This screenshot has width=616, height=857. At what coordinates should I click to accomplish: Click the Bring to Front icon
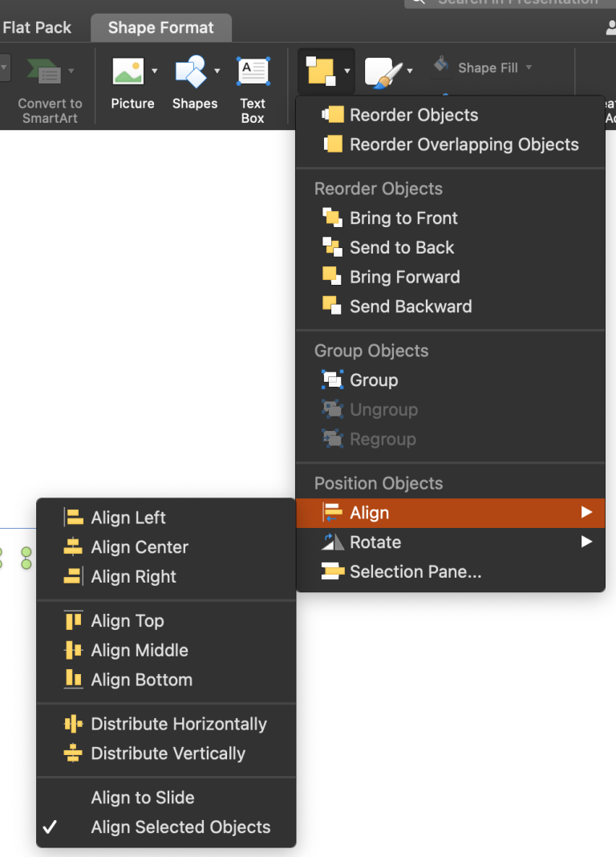pos(331,218)
